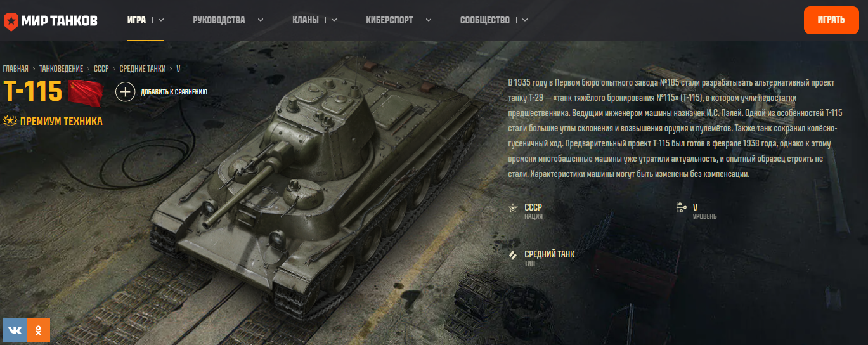Click the orange Играть button
Image resolution: width=868 pixels, height=345 pixels.
[x=831, y=20]
